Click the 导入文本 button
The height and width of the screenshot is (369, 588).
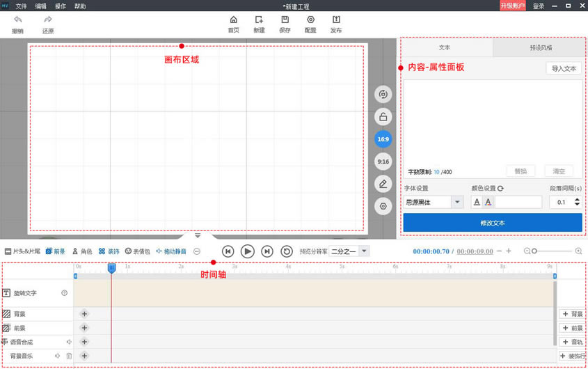coord(564,69)
